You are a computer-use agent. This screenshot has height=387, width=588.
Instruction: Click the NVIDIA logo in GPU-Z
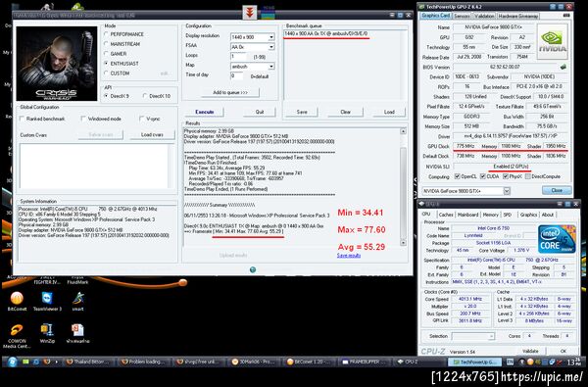coord(553,41)
